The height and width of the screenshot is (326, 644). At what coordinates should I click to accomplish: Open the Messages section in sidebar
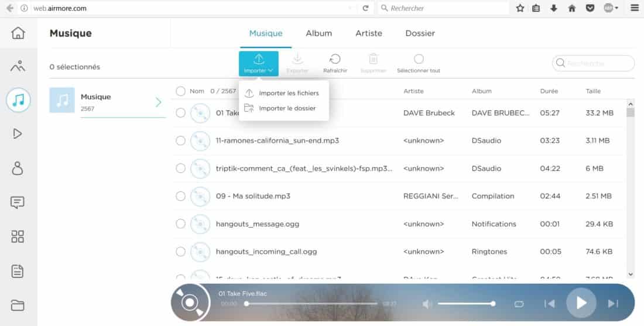(x=18, y=203)
